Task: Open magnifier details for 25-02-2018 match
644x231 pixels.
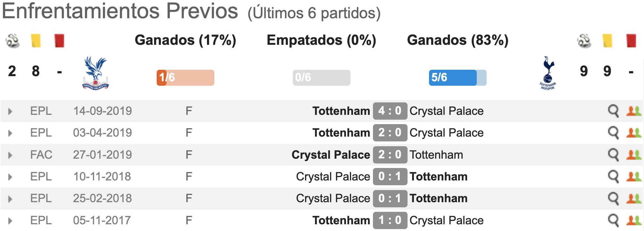Action: (613, 199)
